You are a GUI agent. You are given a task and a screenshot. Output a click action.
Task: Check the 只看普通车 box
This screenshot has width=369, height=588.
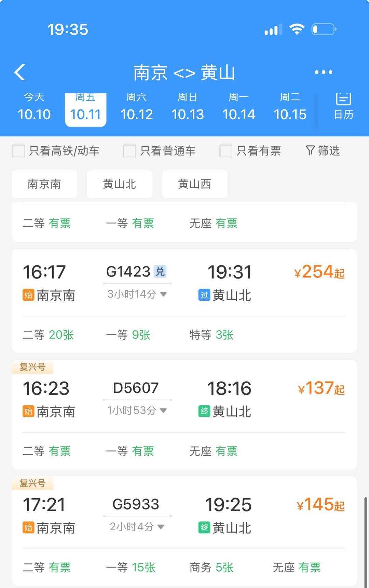pos(129,151)
